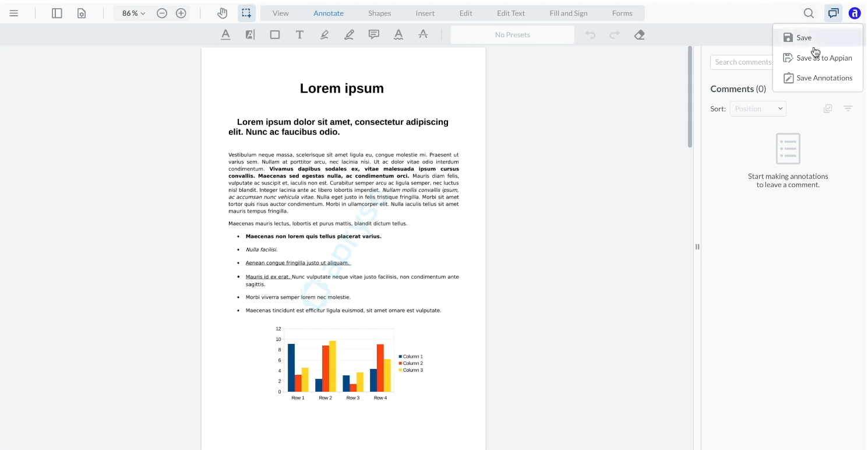Select the Pan hand tool
868x450 pixels.
(222, 13)
